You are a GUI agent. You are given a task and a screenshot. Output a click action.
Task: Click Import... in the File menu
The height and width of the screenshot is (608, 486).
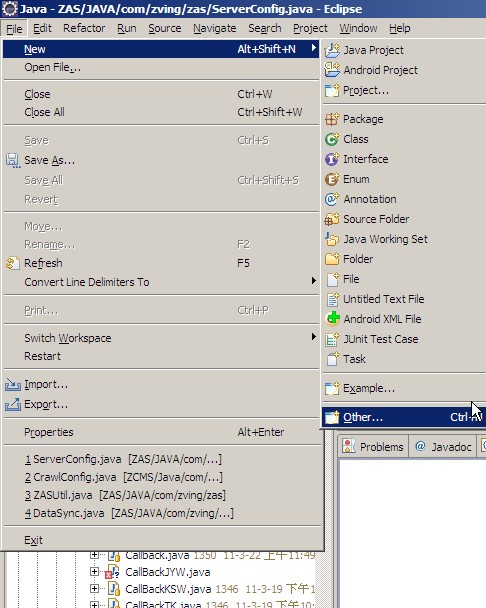pyautogui.click(x=46, y=384)
